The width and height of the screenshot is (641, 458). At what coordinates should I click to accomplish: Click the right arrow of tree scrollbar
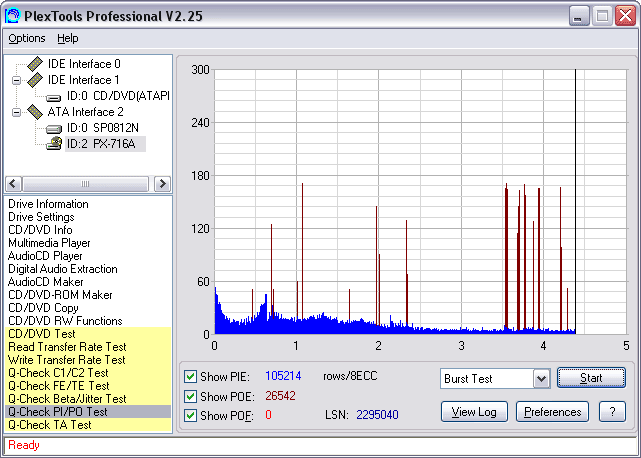pos(162,184)
